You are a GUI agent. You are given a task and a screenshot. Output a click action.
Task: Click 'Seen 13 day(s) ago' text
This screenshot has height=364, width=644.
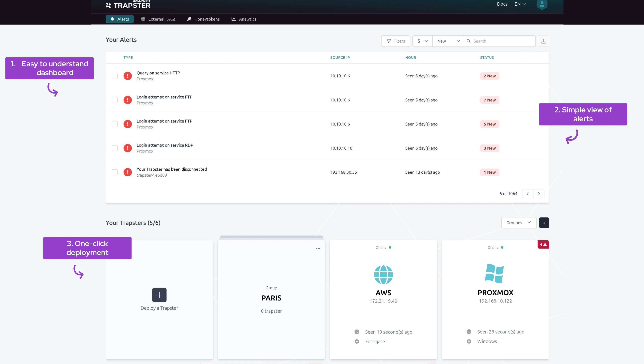tap(422, 172)
